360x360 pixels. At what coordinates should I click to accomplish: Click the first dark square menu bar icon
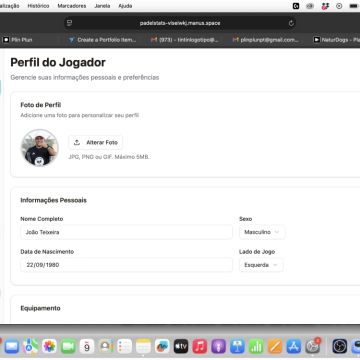coord(296,6)
